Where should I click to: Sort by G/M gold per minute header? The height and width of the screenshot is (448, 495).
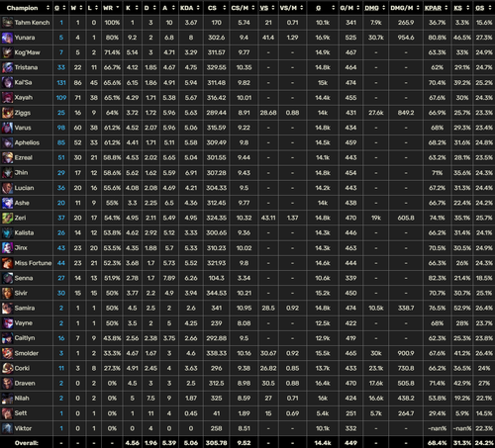[x=350, y=8]
